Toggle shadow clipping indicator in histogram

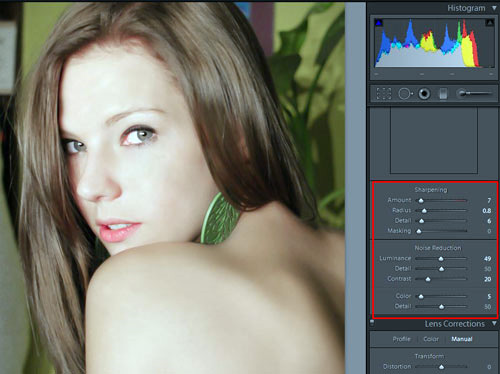pyautogui.click(x=378, y=23)
